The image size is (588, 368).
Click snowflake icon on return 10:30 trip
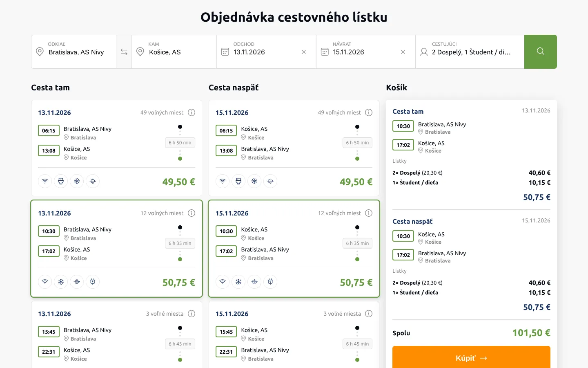tap(238, 282)
